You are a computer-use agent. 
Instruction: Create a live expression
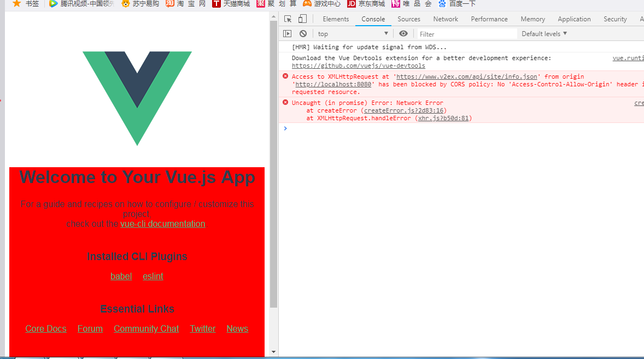(403, 33)
